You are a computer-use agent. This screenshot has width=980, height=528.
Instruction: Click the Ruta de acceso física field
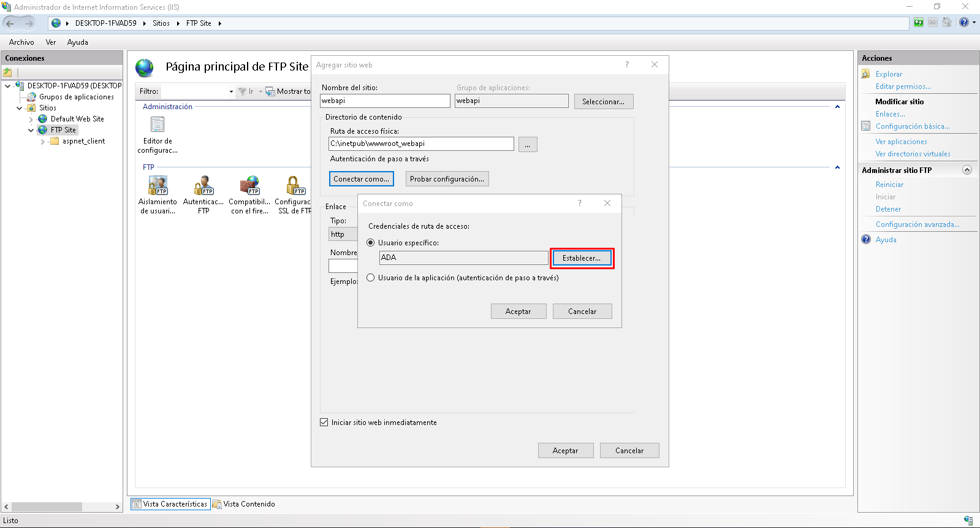(x=421, y=143)
